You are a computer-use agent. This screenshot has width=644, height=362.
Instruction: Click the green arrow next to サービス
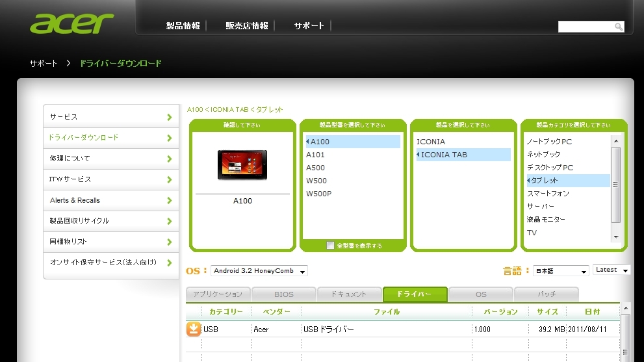[169, 117]
